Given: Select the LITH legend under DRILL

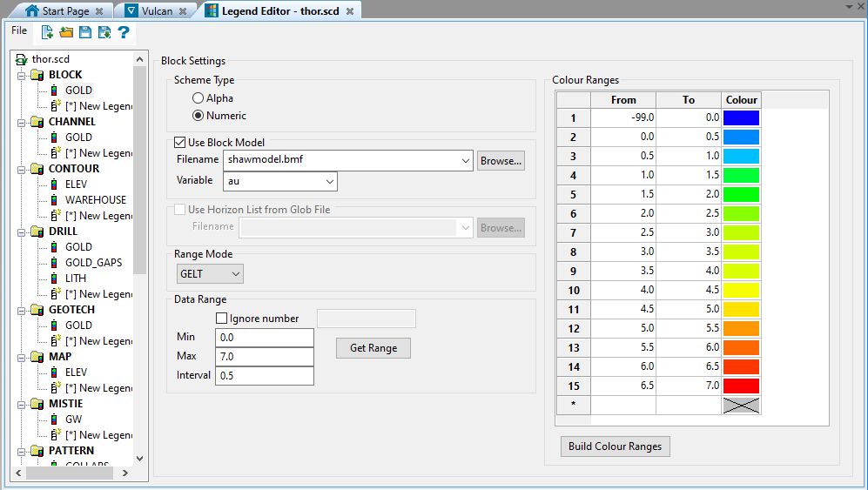Looking at the screenshot, I should 76,279.
